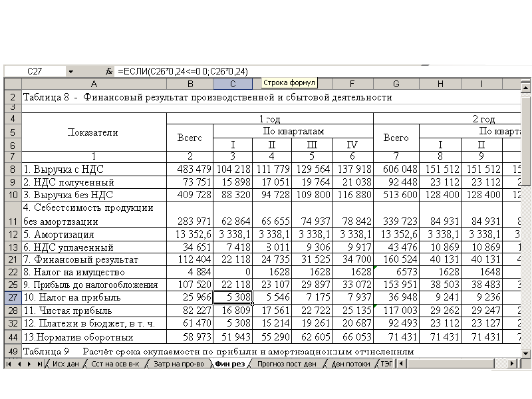Click 'По кварталам' header under 1 год
The height and width of the screenshot is (399, 532).
pos(293,131)
